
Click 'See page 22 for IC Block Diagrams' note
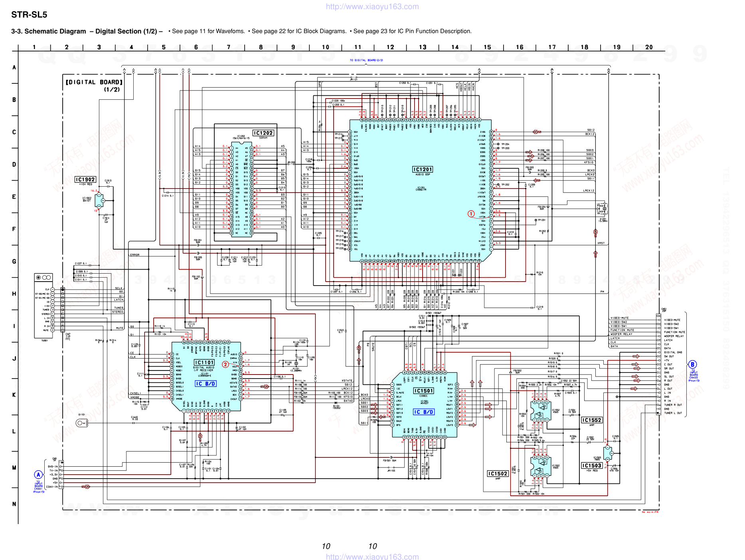[x=297, y=31]
